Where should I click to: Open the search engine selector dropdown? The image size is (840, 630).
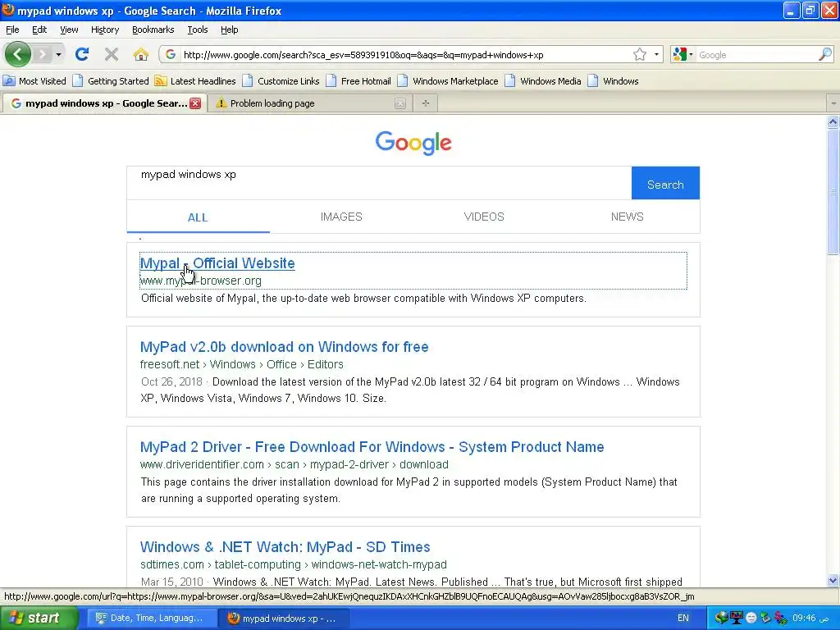pyautogui.click(x=683, y=55)
